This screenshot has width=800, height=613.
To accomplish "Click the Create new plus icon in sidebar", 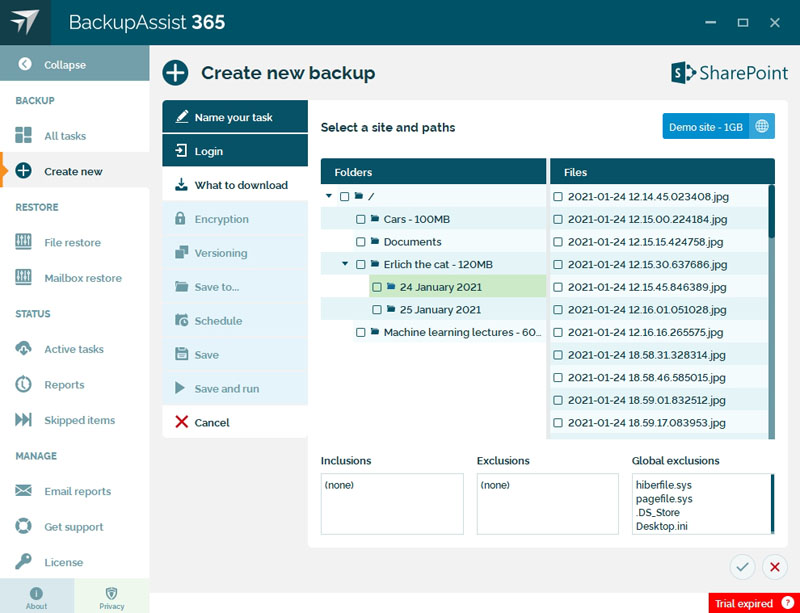I will pos(23,170).
